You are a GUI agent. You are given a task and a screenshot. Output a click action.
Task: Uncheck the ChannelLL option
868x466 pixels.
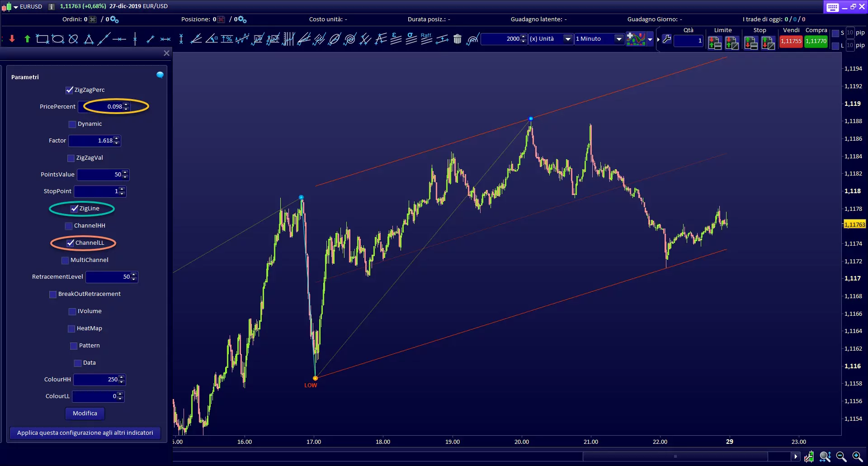(71, 243)
